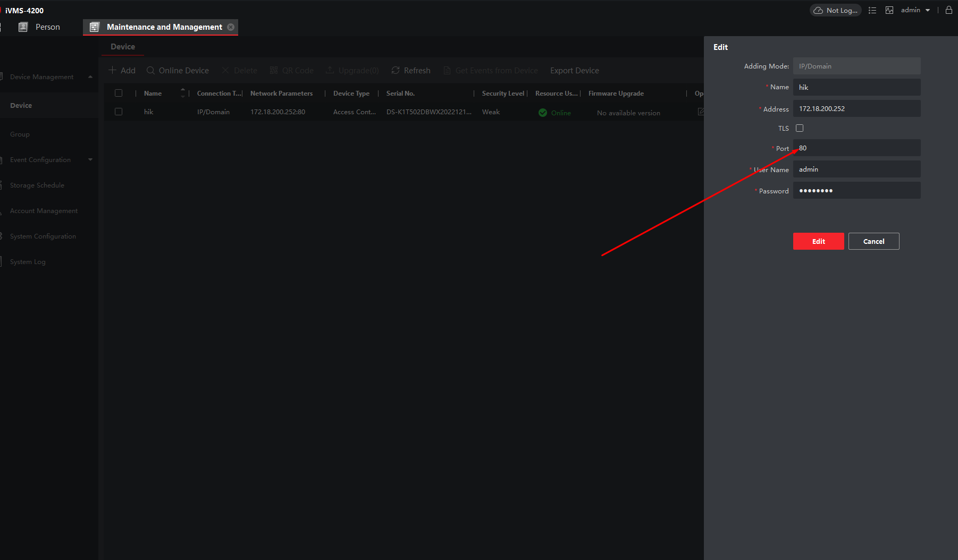Open System Log in the sidebar
958x560 pixels.
[28, 261]
